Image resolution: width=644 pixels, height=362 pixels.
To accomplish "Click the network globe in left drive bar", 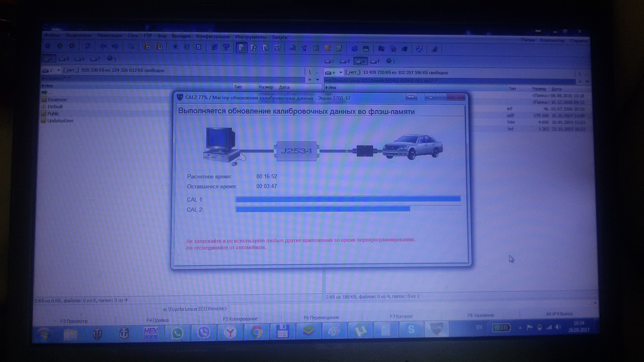I will (x=111, y=59).
